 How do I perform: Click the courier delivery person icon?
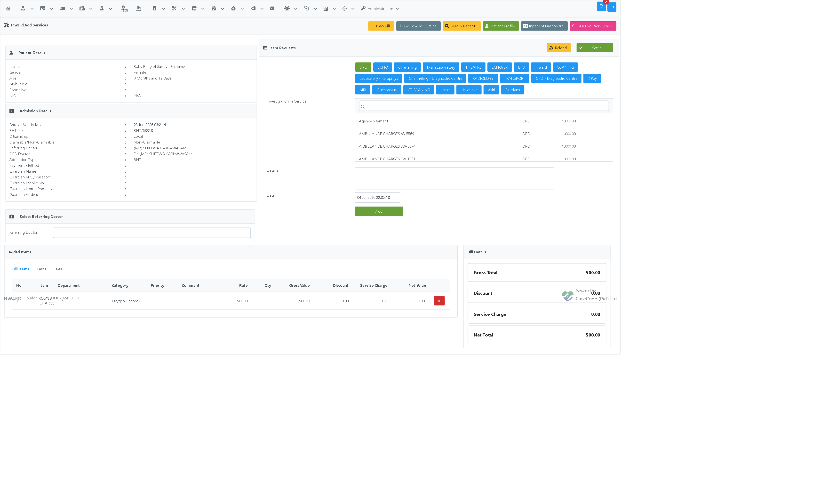point(124,9)
